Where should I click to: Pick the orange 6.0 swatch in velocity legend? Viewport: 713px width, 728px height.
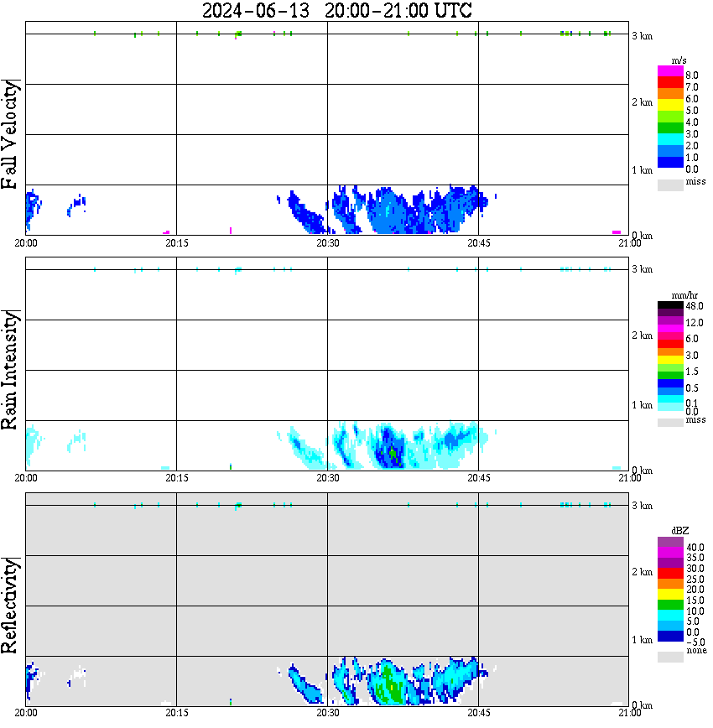click(670, 94)
